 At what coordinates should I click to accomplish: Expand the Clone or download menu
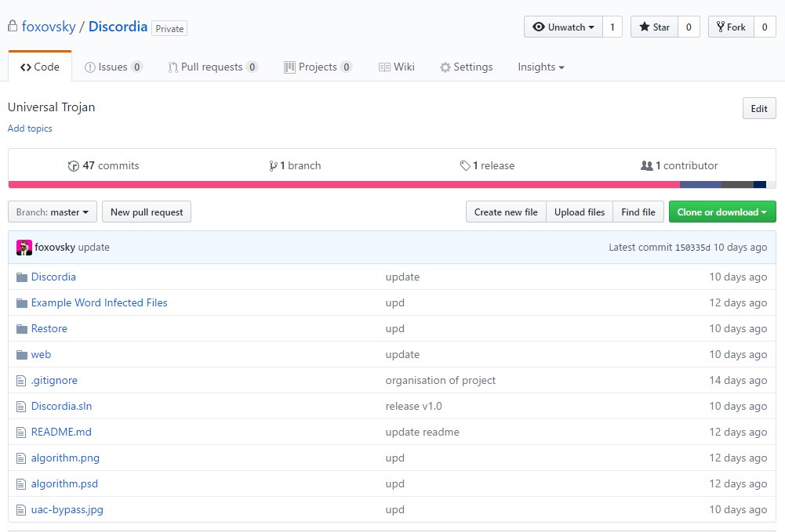(x=722, y=212)
